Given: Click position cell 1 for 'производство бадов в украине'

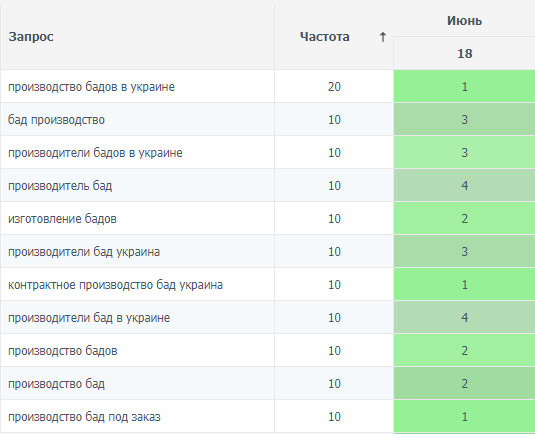Looking at the screenshot, I should pos(464,87).
